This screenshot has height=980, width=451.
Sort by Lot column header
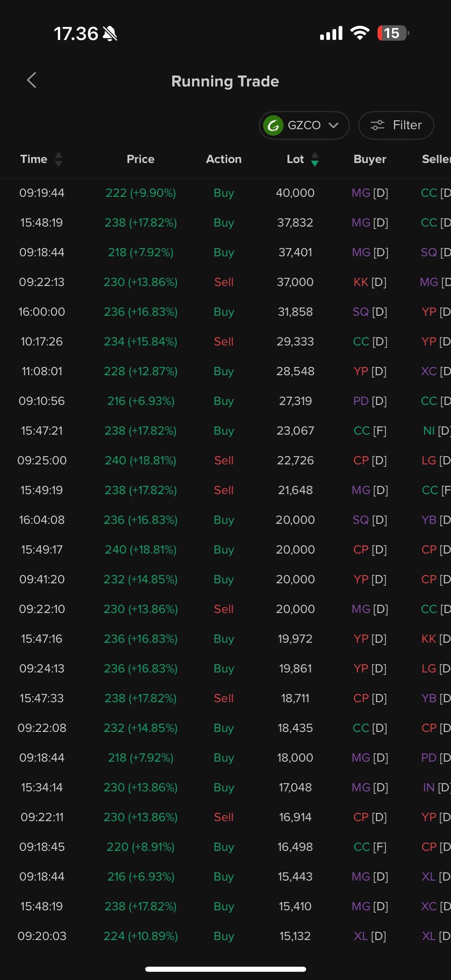(x=295, y=159)
